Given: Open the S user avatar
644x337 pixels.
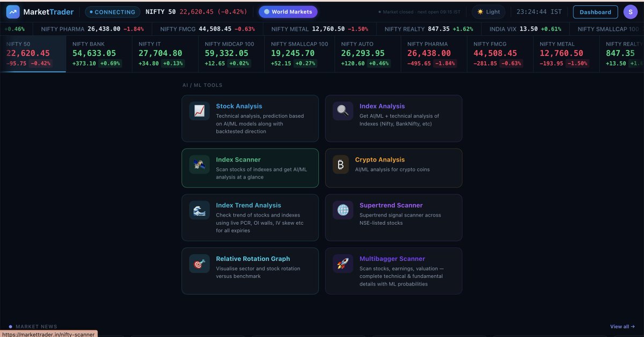Looking at the screenshot, I should click(x=631, y=12).
